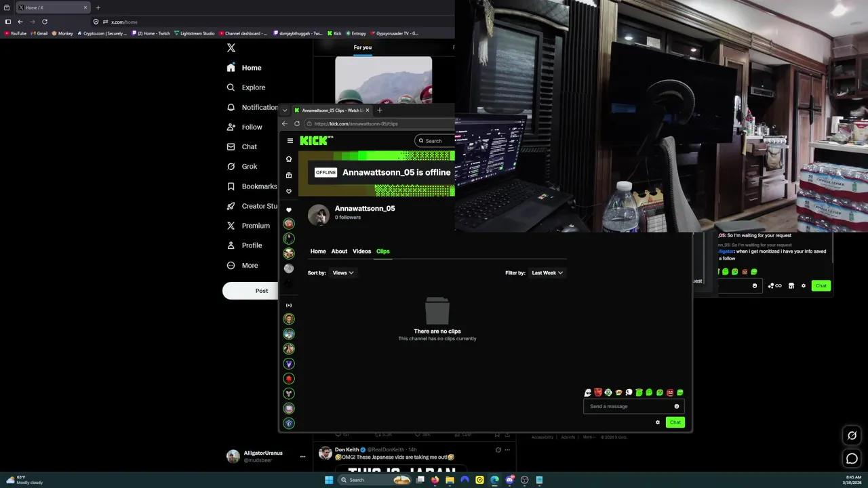This screenshot has height=488, width=868.
Task: Open a new tab in X browser window
Action: 98,7
